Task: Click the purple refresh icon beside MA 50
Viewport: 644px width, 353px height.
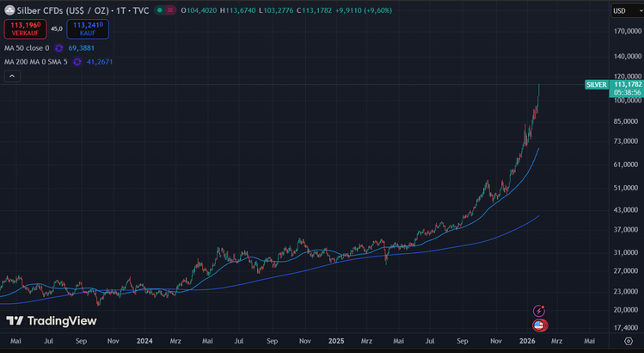Action: 59,48
